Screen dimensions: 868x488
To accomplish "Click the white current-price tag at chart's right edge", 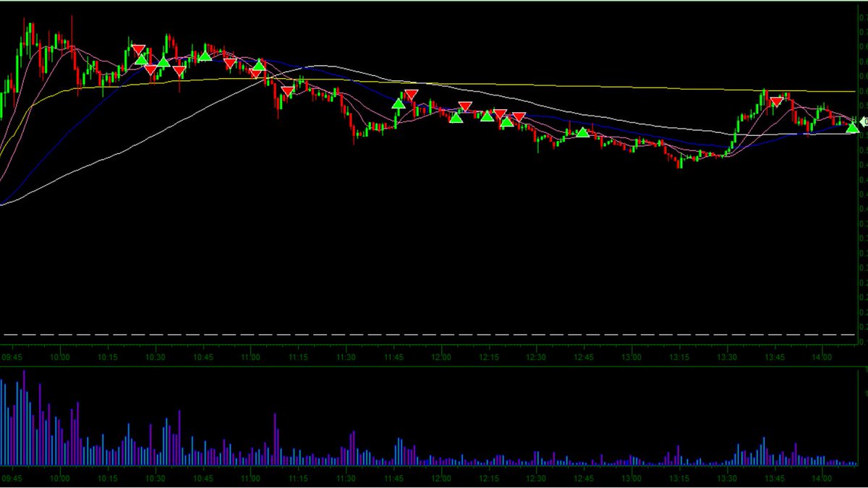I will 864,122.
